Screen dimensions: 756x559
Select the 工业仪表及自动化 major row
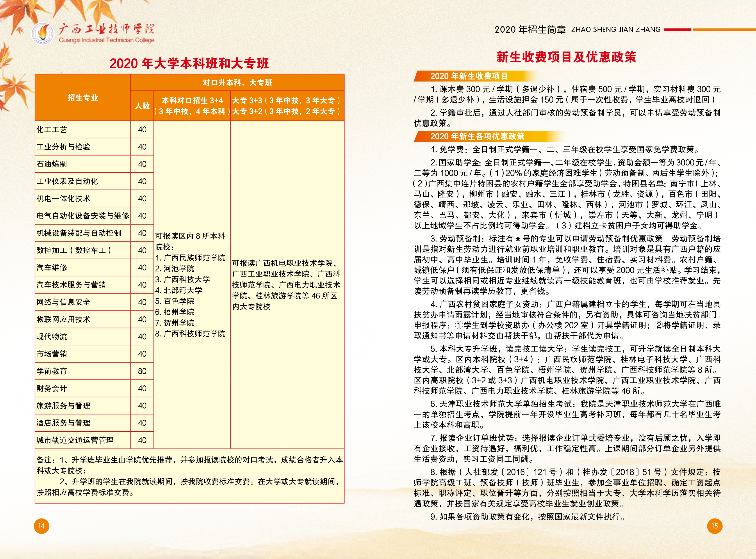(94, 181)
